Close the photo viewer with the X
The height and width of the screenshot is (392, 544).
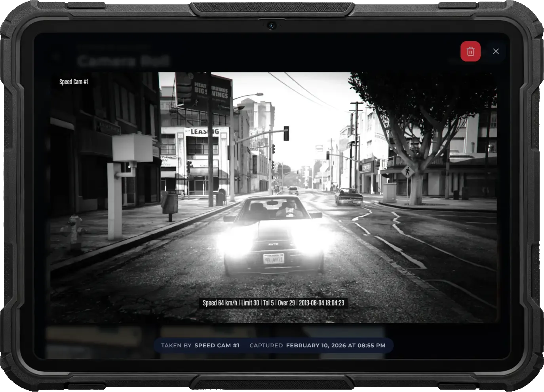(496, 51)
